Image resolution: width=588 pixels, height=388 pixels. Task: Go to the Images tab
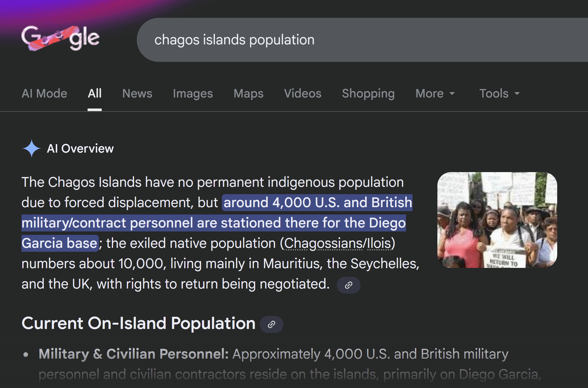[193, 94]
